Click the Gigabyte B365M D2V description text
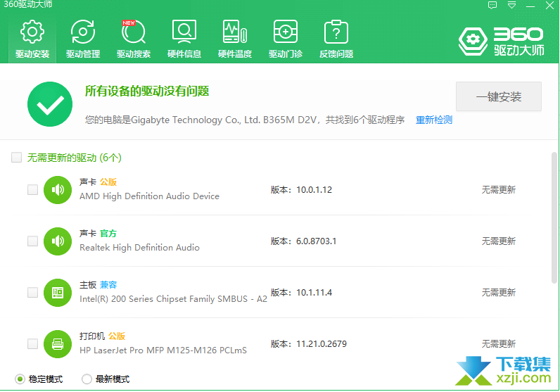Image resolution: width=560 pixels, height=392 pixels. (x=245, y=120)
